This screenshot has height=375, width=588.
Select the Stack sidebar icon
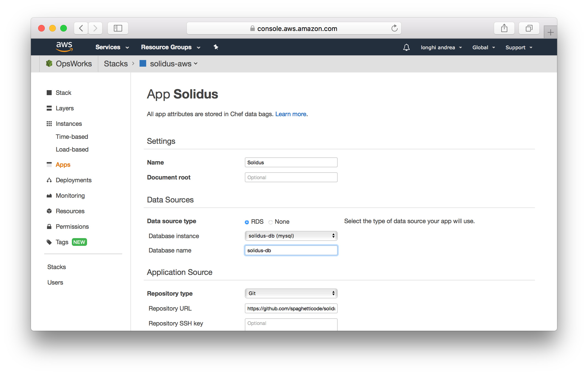point(49,93)
